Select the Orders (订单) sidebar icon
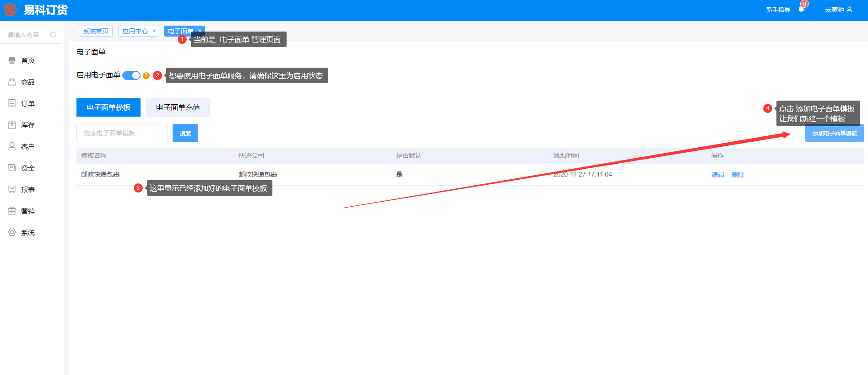This screenshot has height=375, width=868. click(12, 103)
